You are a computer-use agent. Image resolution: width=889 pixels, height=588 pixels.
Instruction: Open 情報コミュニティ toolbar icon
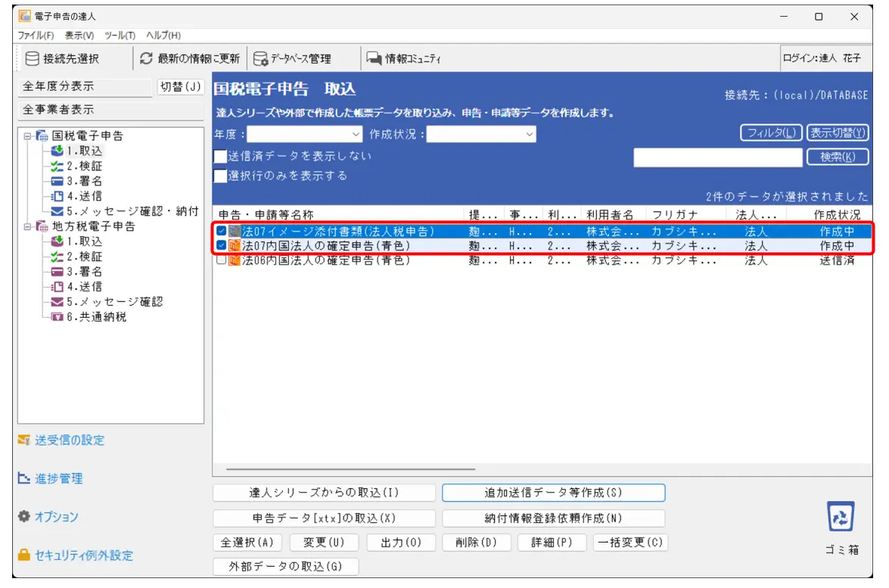tap(374, 59)
